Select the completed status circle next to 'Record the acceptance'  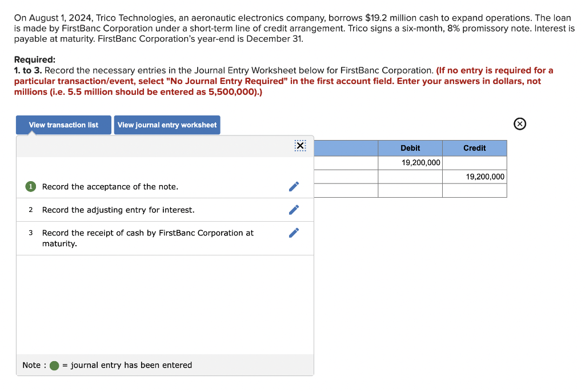coord(30,186)
